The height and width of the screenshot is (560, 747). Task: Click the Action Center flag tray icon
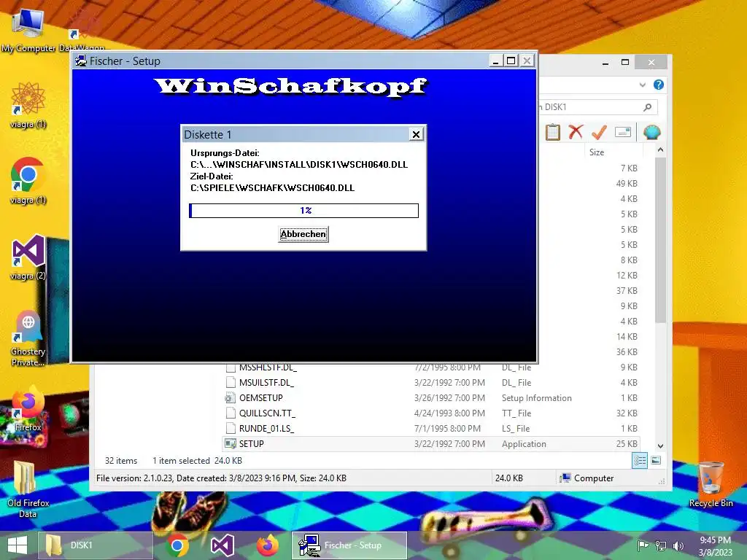click(643, 545)
